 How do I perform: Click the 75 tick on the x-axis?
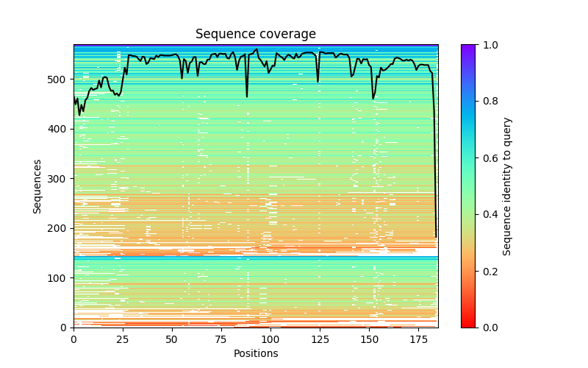221,339
